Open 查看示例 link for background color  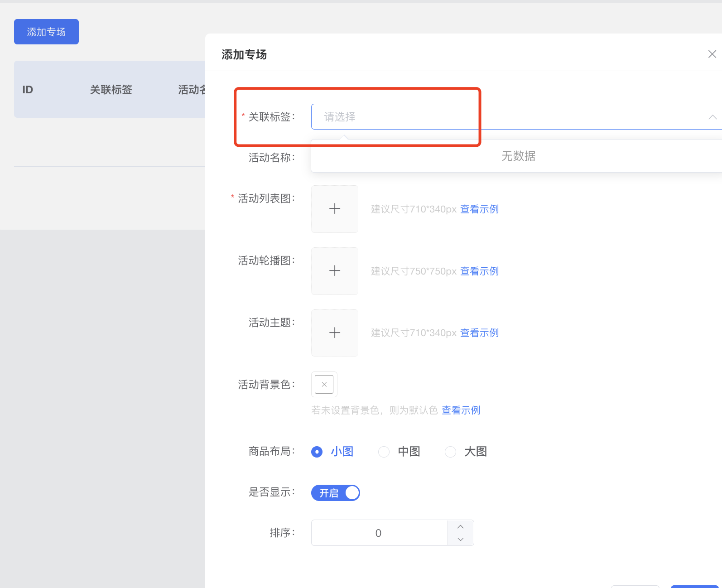461,410
